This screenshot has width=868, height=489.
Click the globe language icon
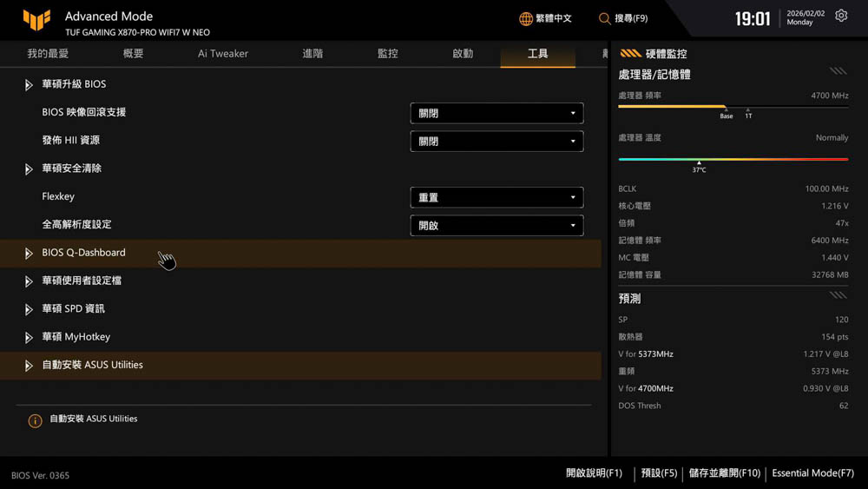click(x=526, y=18)
